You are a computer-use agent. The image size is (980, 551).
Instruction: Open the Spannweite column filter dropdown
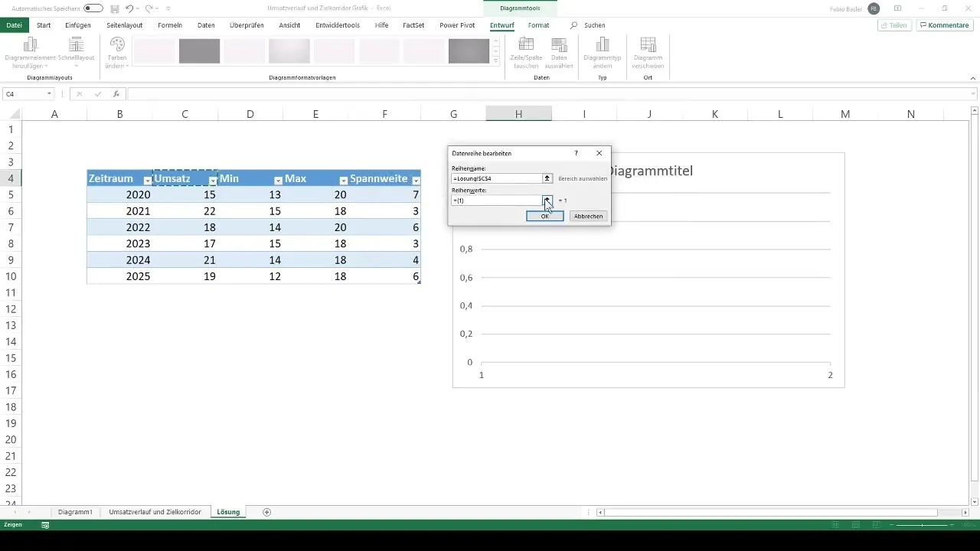tap(416, 181)
